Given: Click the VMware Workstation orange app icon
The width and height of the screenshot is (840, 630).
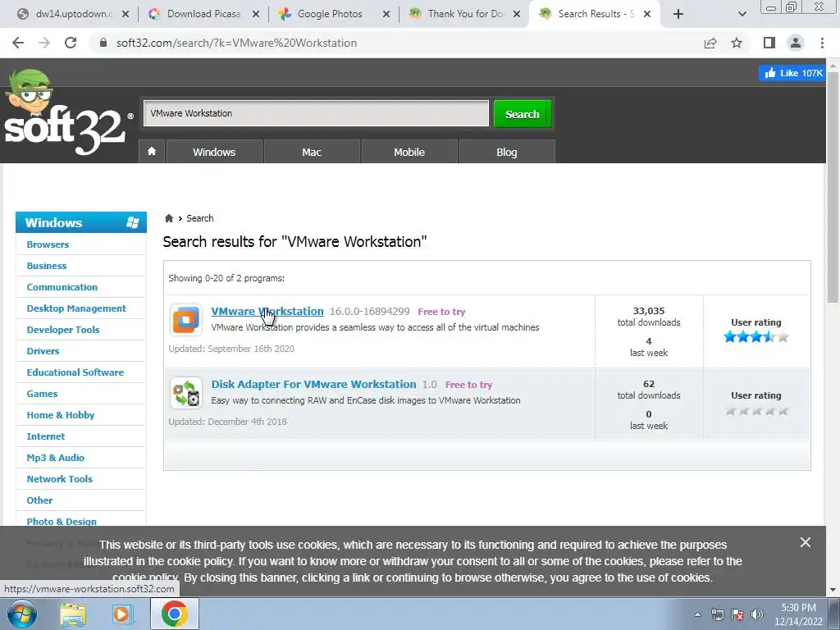Looking at the screenshot, I should tap(186, 320).
